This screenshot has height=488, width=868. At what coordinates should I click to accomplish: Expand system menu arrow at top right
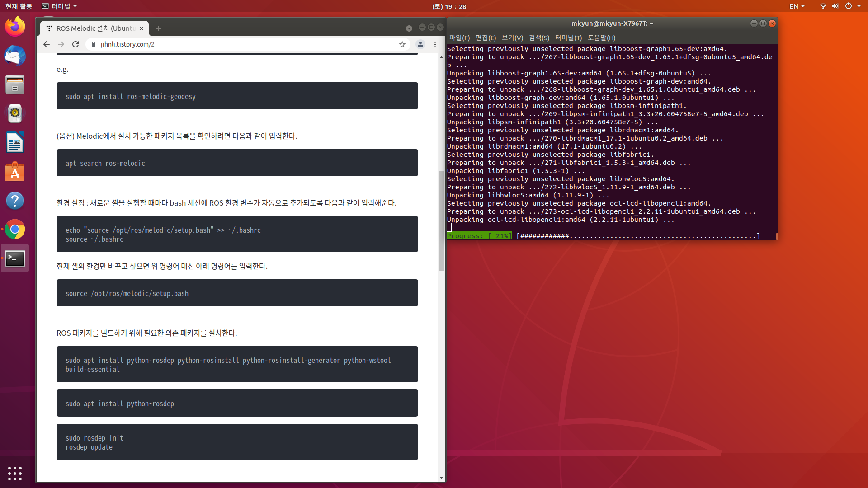tap(859, 6)
